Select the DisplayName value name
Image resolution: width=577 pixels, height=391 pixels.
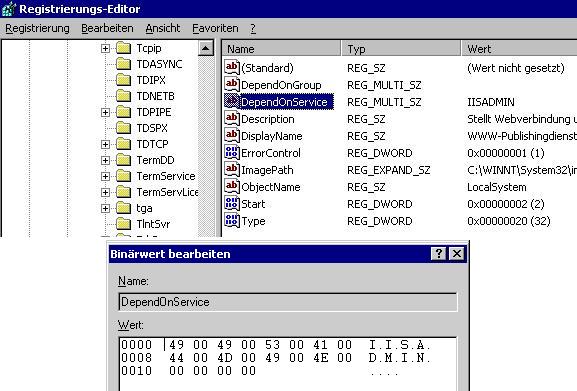[x=272, y=136]
